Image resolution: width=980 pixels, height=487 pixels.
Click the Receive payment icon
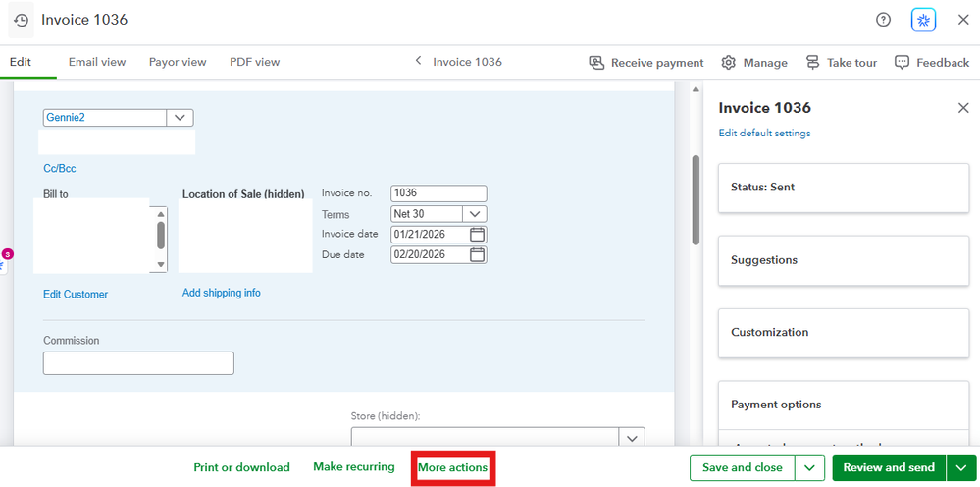coord(596,63)
